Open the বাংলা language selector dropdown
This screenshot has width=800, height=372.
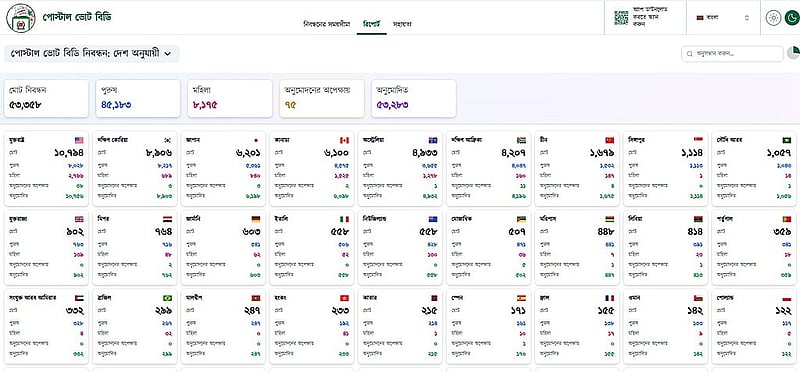coord(722,17)
